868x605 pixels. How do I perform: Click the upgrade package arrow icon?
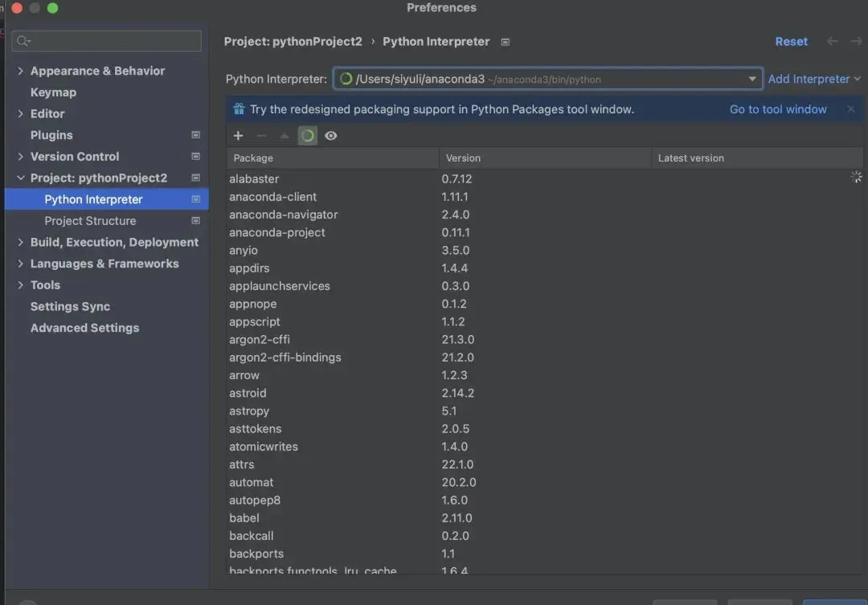pyautogui.click(x=284, y=136)
